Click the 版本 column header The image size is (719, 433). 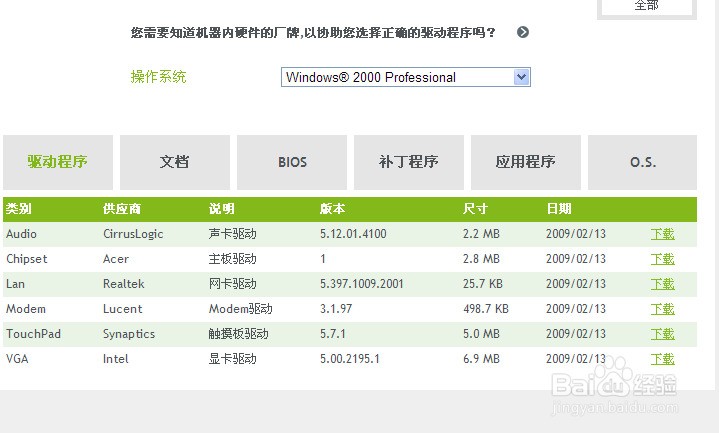coord(332,209)
